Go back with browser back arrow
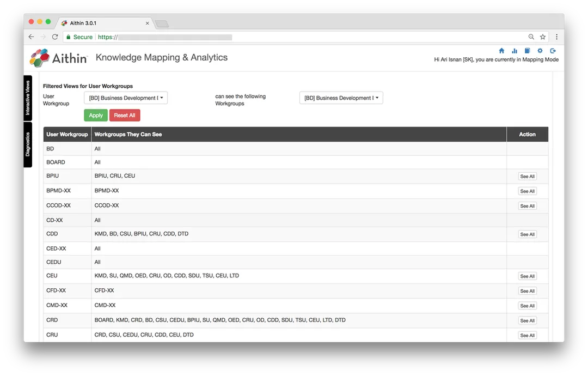The height and width of the screenshot is (376, 588). click(31, 37)
